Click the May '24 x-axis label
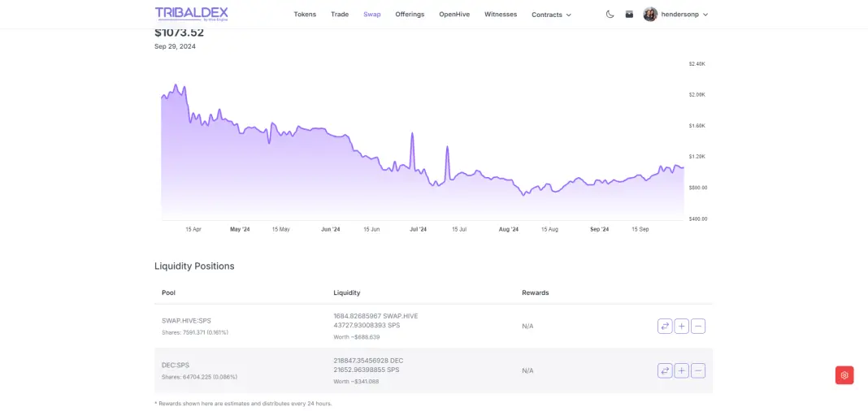Screen dimensions: 868x411 [240, 229]
